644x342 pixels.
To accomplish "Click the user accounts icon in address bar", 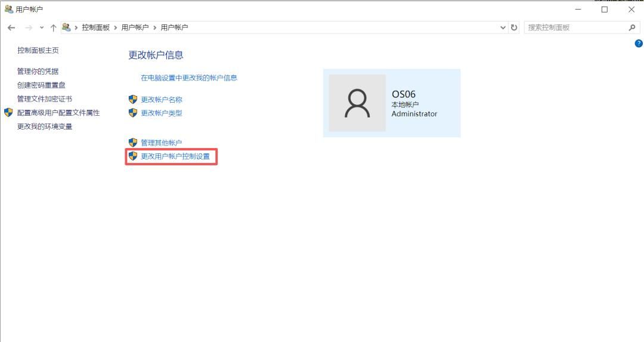I will point(66,27).
